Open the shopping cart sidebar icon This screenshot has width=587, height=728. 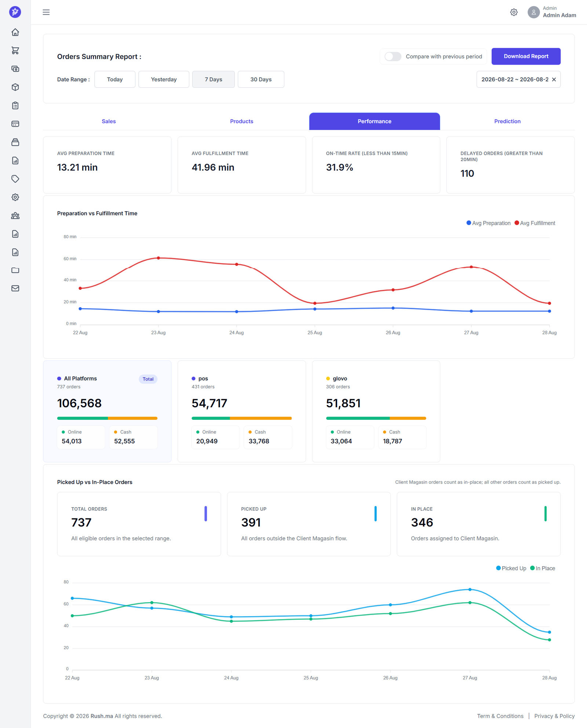[15, 51]
